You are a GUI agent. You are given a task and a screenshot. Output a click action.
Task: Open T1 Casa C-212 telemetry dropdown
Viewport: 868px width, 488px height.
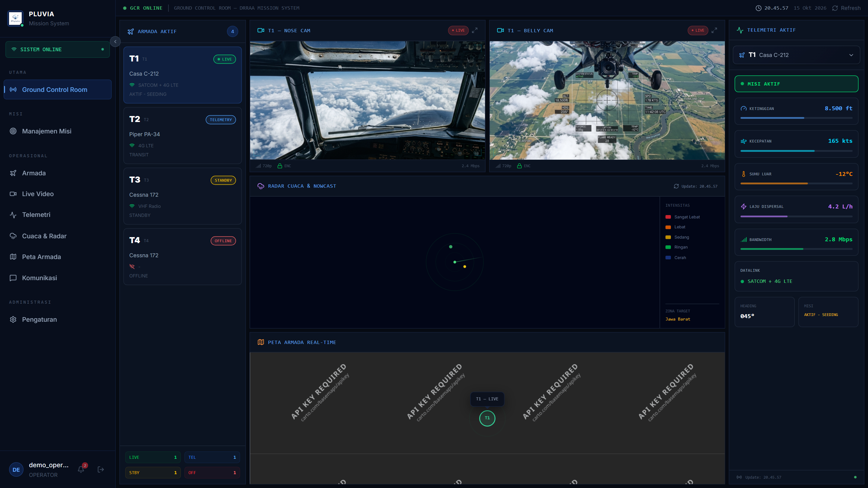coord(796,55)
